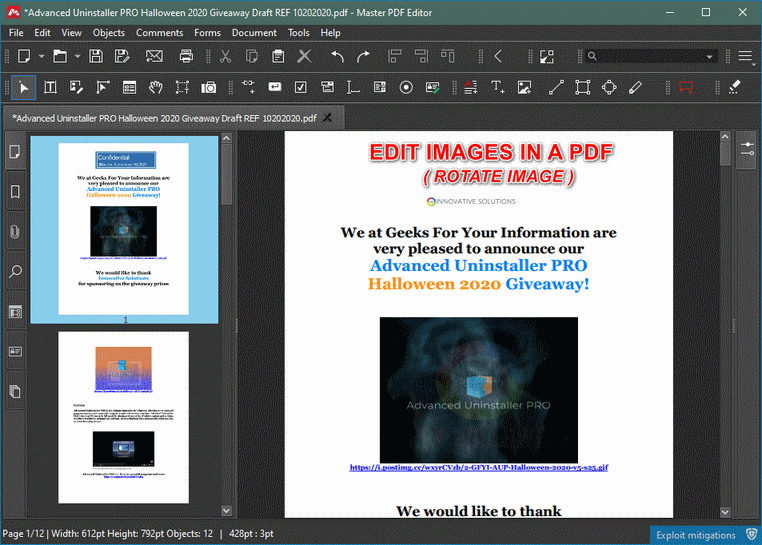762x545 pixels.
Task: Click inside the toolbar search field
Action: pos(650,56)
